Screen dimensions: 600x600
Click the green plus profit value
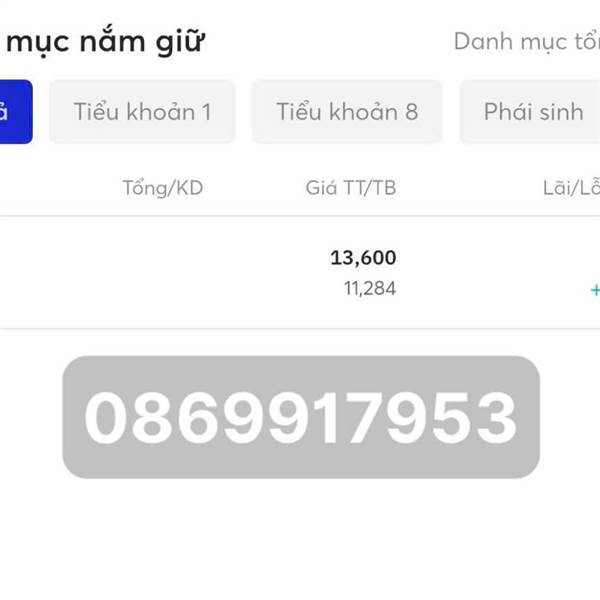(595, 290)
